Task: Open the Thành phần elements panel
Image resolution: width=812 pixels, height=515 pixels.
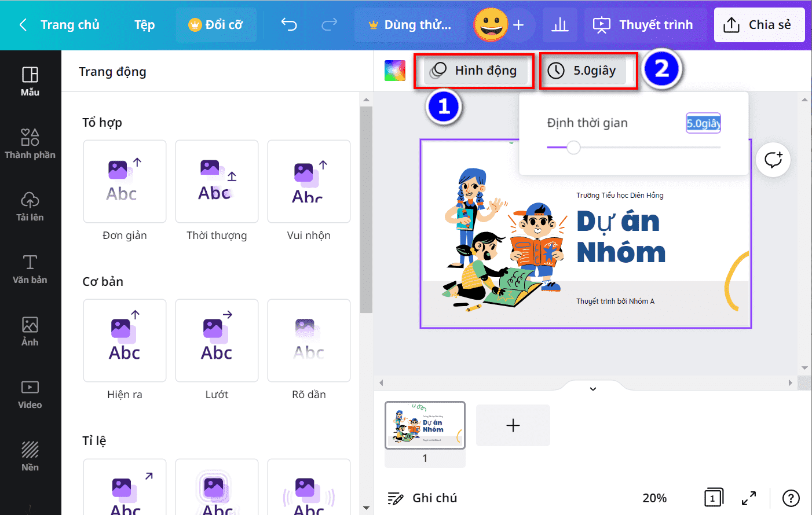Action: coord(30,144)
